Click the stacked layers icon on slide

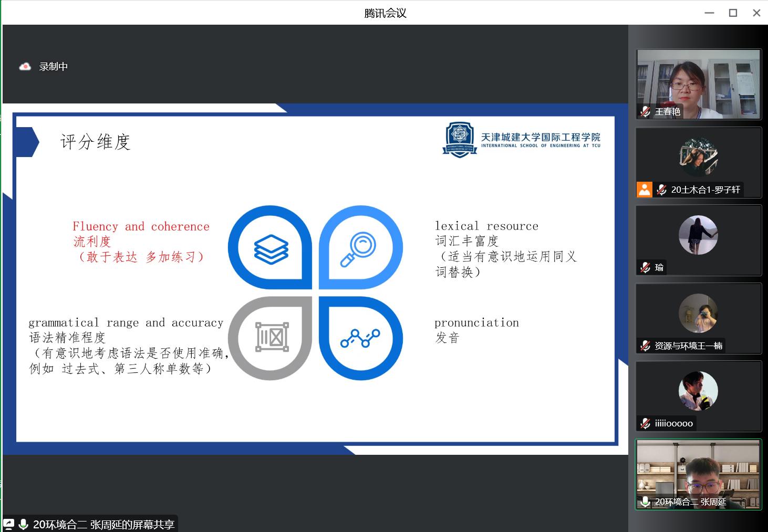tap(271, 247)
